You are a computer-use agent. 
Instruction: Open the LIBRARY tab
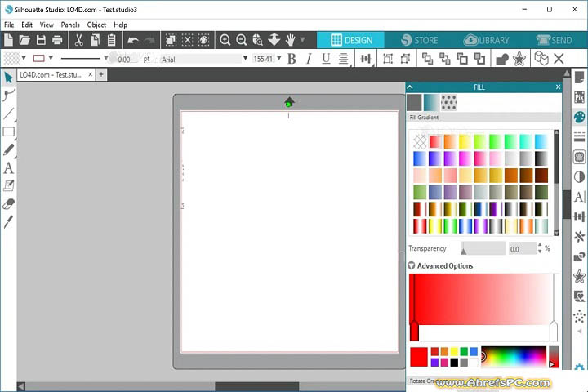pos(486,40)
